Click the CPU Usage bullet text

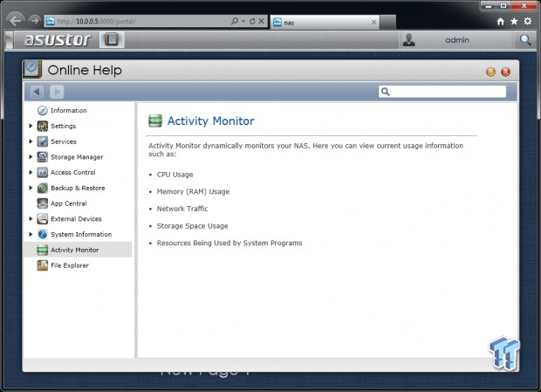[175, 175]
